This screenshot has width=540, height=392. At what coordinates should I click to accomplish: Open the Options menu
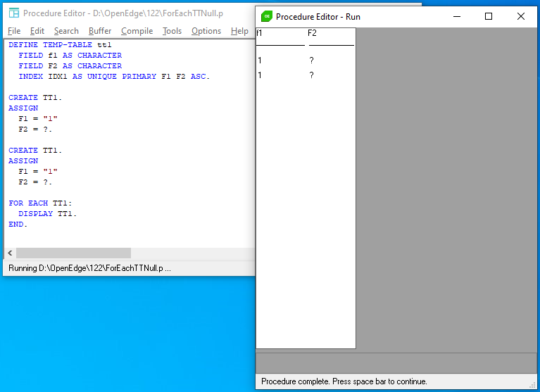206,31
